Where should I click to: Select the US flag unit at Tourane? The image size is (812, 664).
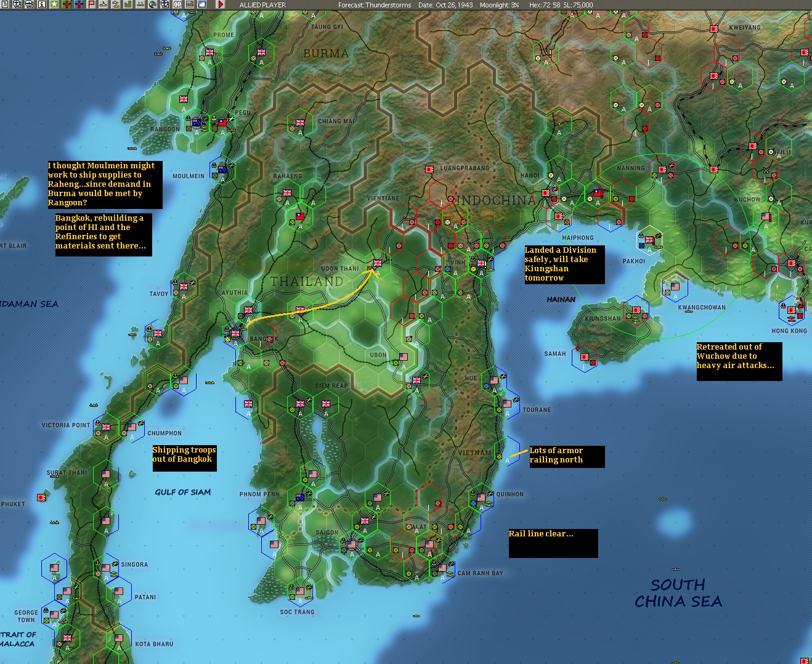[x=507, y=404]
